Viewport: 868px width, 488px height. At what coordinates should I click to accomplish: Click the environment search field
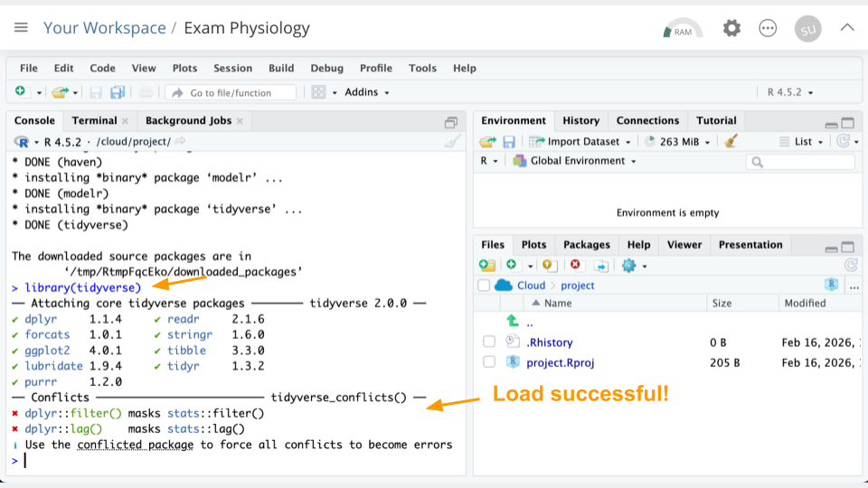pyautogui.click(x=800, y=162)
